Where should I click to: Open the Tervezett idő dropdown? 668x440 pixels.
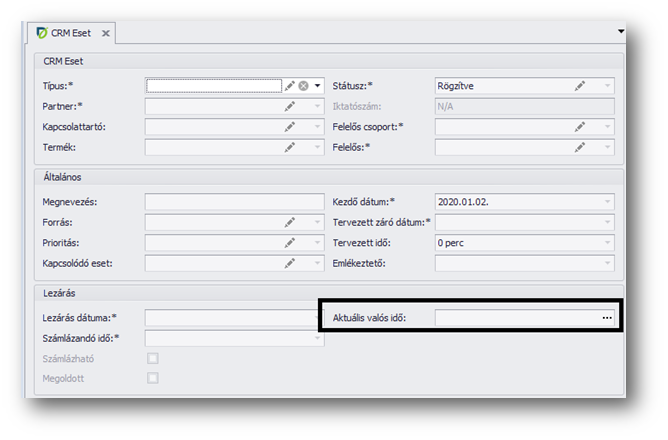click(607, 243)
